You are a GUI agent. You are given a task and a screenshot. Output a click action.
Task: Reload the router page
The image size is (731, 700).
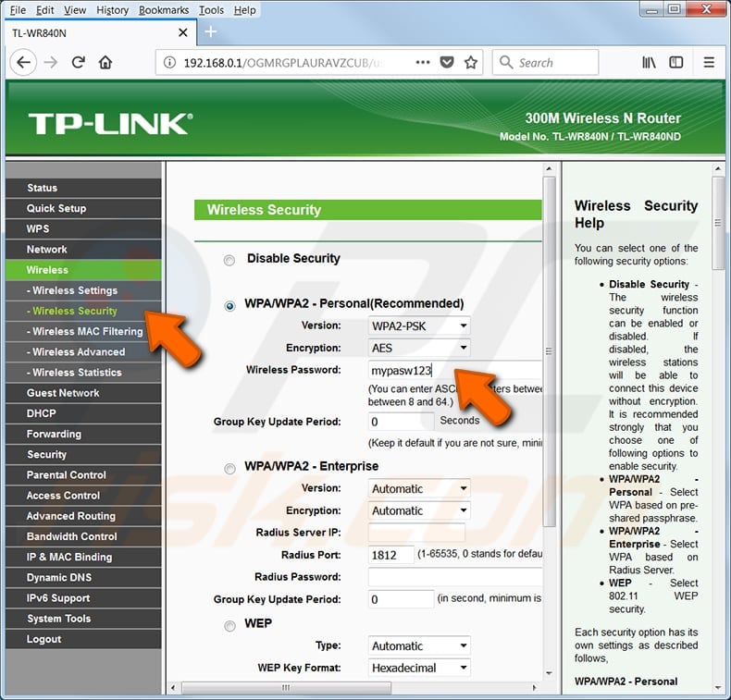[79, 62]
